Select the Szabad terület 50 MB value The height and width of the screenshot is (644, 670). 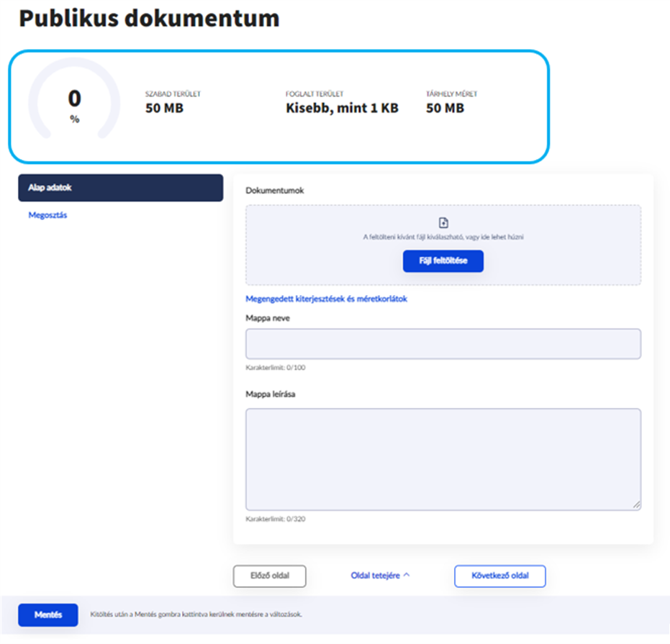[163, 108]
